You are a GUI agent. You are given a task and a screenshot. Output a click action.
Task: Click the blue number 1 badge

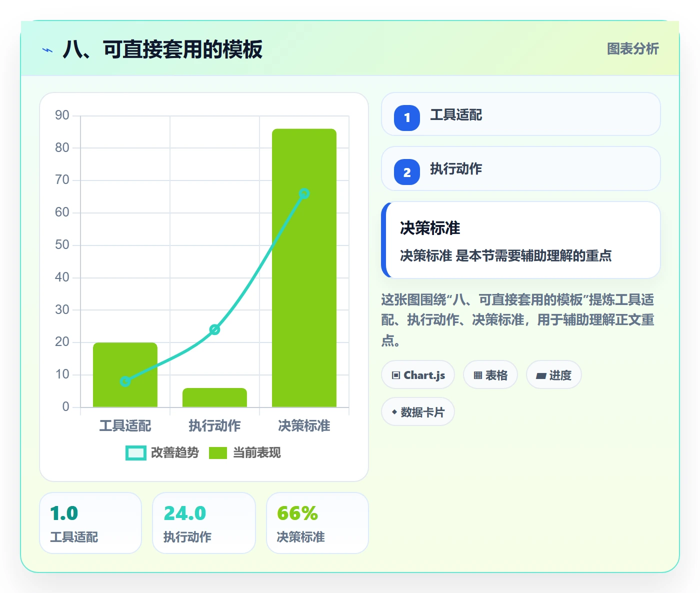click(407, 118)
